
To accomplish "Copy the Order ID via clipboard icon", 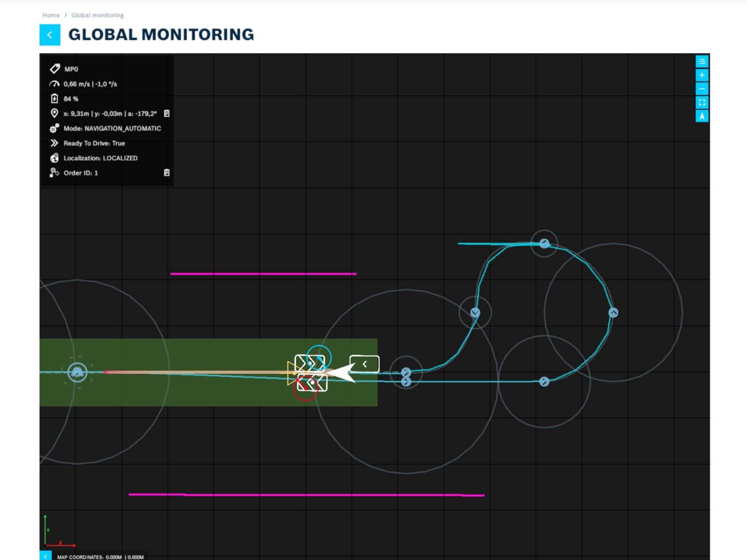I will (x=167, y=173).
